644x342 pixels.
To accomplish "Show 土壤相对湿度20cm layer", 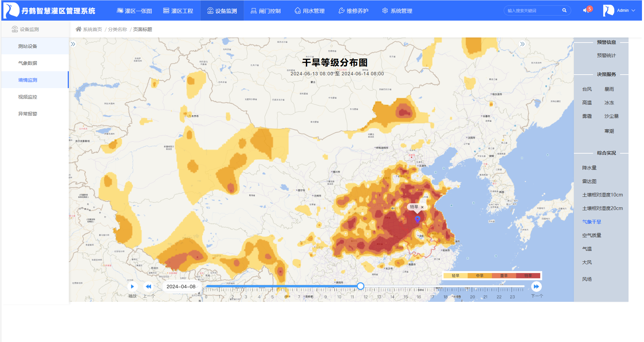I will (x=603, y=208).
